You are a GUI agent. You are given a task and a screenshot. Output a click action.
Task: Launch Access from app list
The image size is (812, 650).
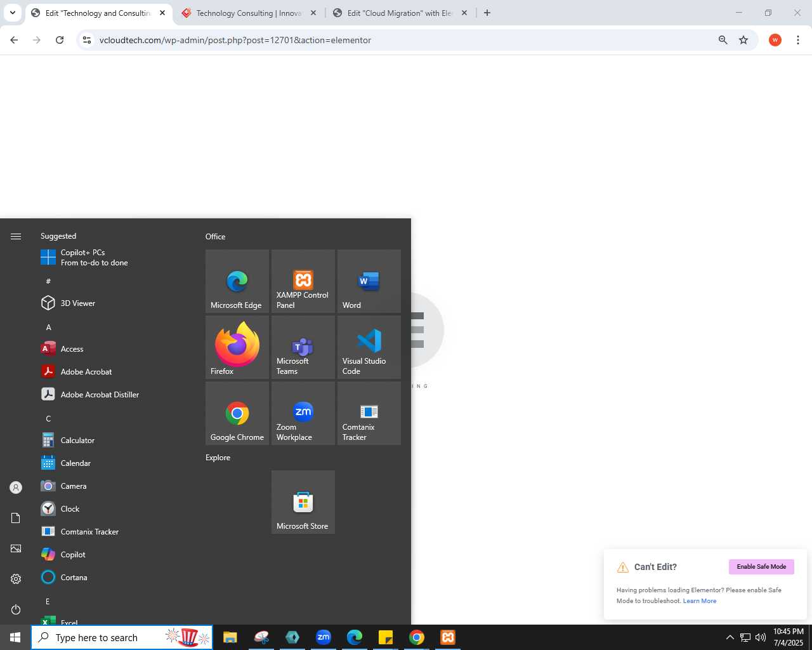point(114,349)
